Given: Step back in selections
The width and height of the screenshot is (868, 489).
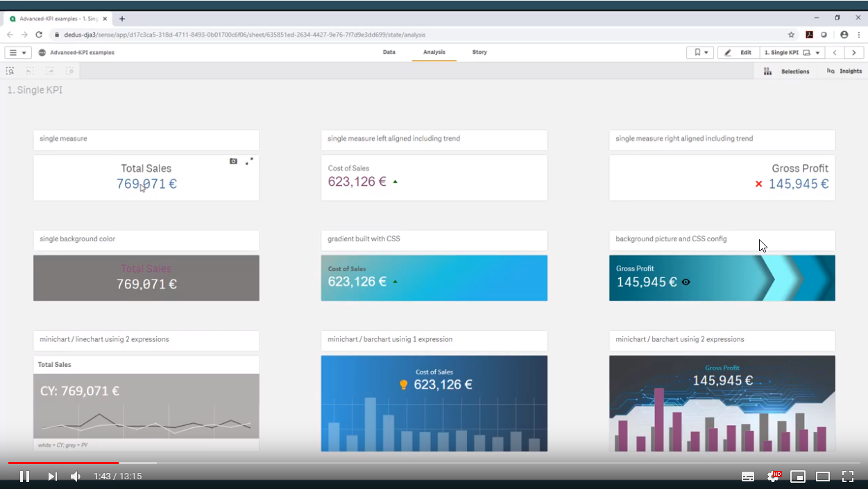Looking at the screenshot, I should [x=30, y=71].
